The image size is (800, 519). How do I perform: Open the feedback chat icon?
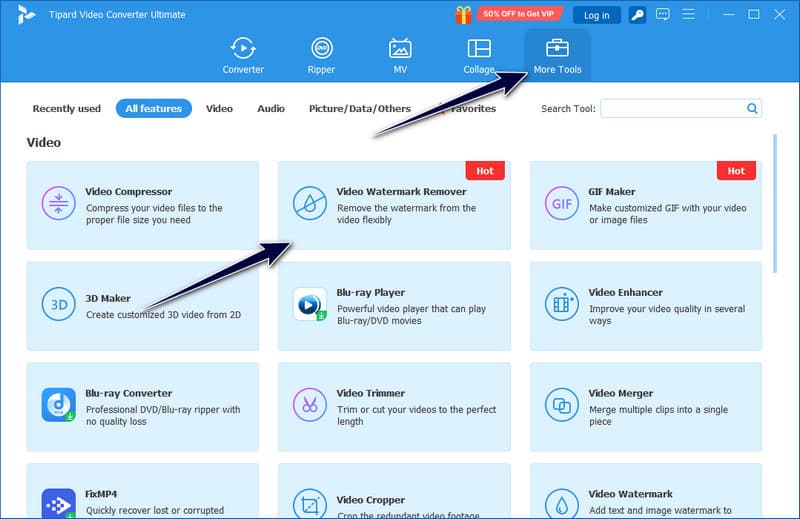663,14
